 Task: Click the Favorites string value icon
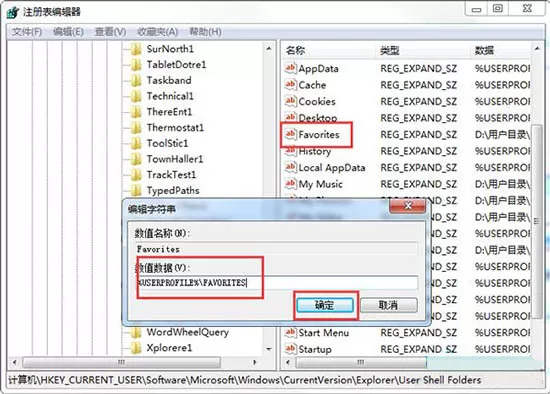click(x=290, y=134)
